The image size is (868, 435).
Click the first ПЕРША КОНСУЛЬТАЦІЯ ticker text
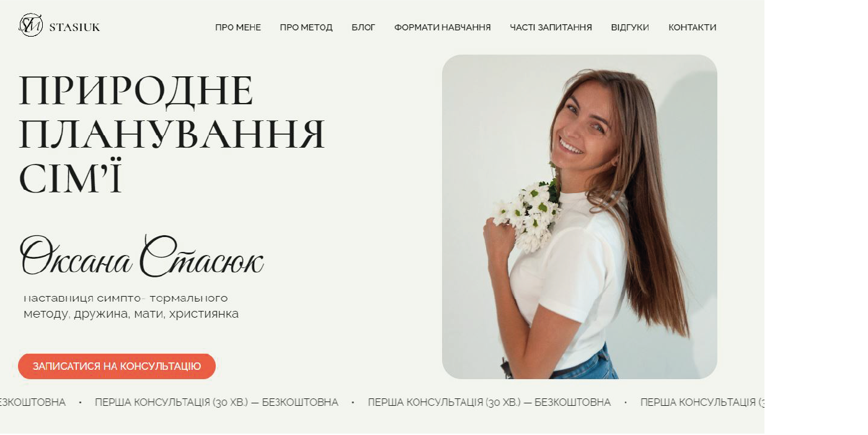tap(216, 402)
